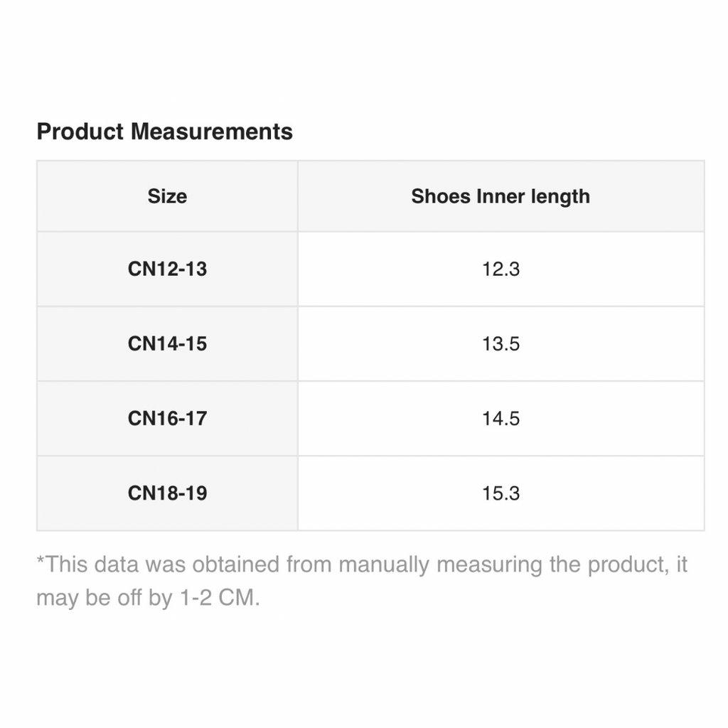Screen dimensions: 728x728
Task: Click the CN14-15 size row label
Action: point(167,344)
